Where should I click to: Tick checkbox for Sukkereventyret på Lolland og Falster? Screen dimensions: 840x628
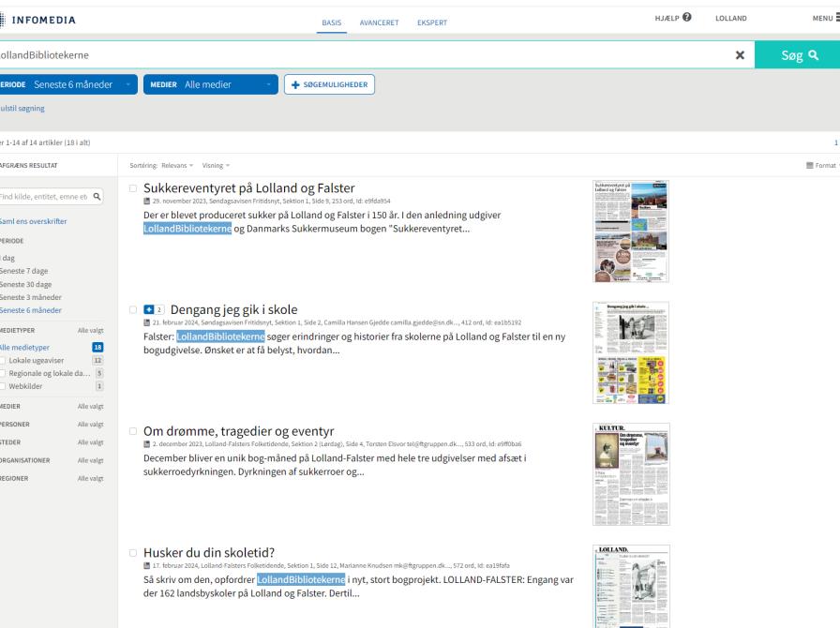[x=134, y=188]
